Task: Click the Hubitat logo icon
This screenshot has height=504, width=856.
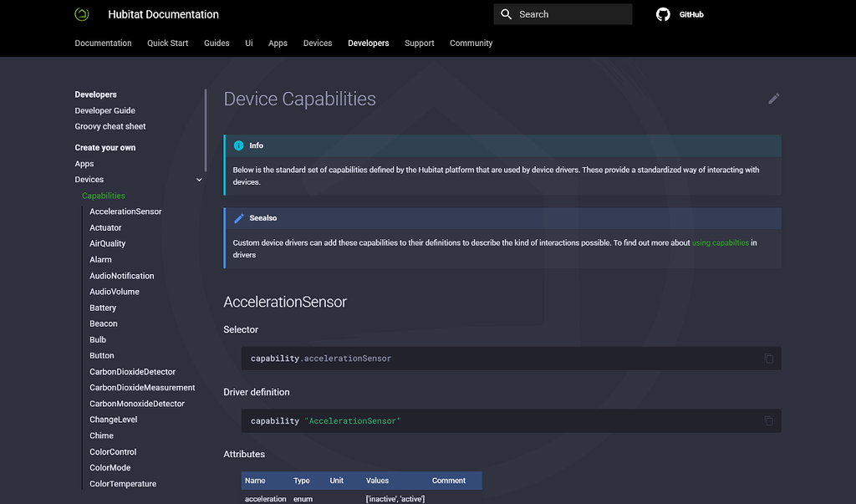Action: [82, 14]
